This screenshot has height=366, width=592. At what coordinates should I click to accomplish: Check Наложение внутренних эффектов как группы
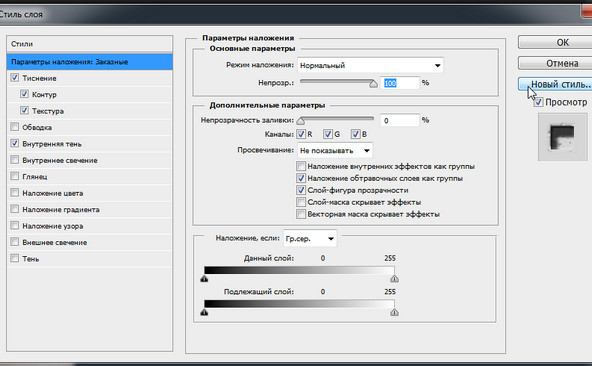click(301, 166)
